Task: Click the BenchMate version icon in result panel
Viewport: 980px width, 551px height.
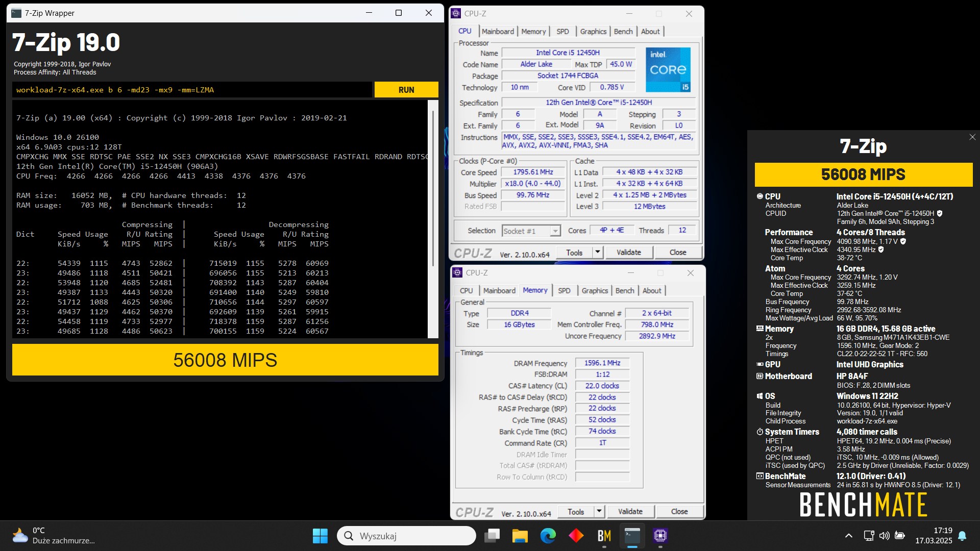Action: click(x=759, y=477)
